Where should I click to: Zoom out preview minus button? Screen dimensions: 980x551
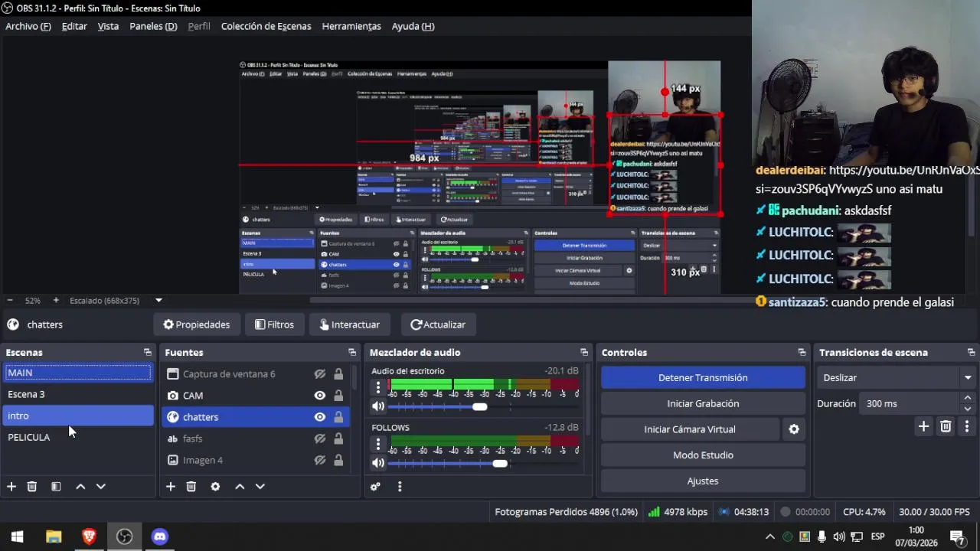9,301
